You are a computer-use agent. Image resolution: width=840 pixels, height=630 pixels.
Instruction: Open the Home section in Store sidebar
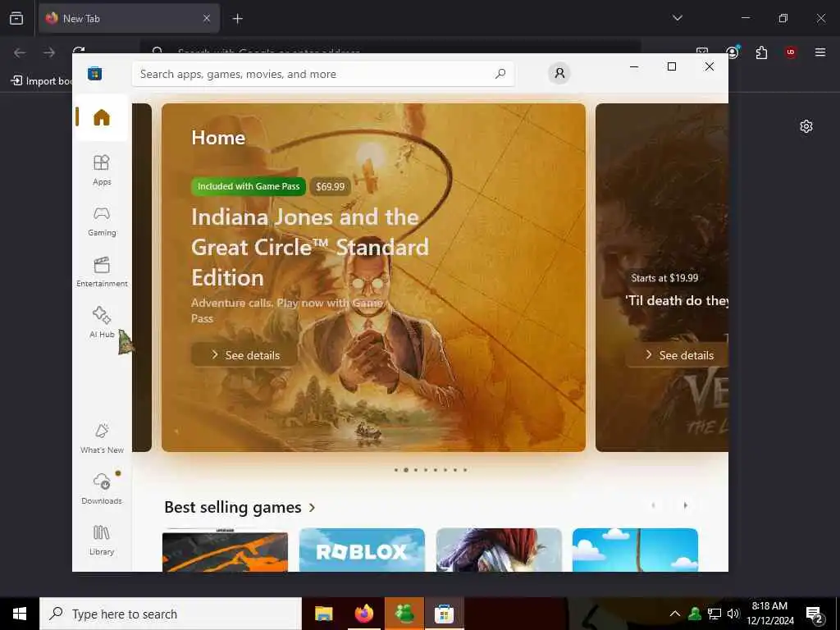[101, 117]
